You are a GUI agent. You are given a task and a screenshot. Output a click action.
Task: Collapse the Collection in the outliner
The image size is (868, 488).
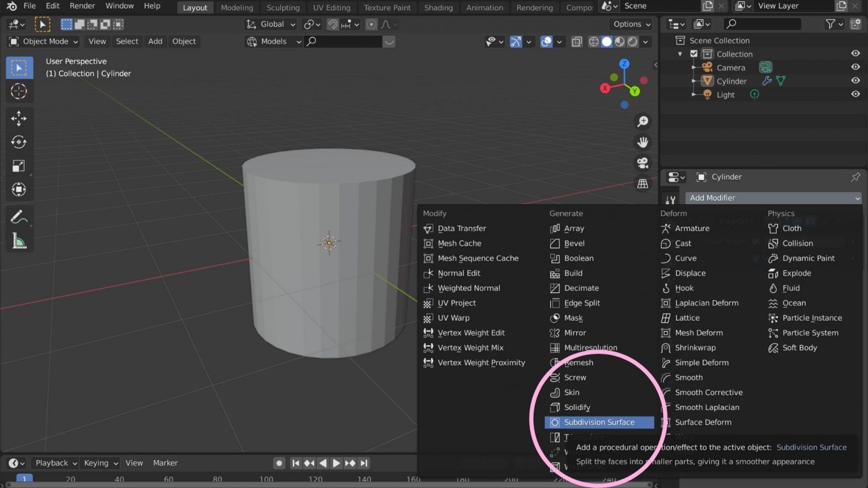coord(679,54)
